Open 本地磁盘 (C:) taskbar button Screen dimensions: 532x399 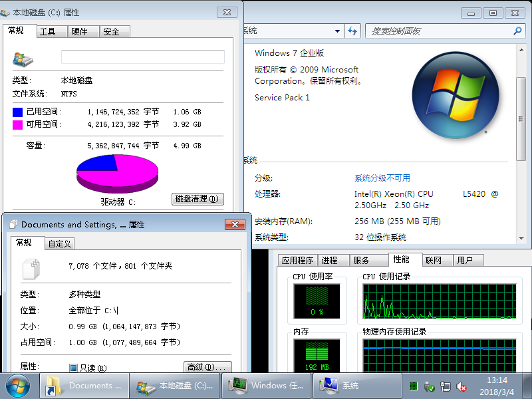pos(175,386)
